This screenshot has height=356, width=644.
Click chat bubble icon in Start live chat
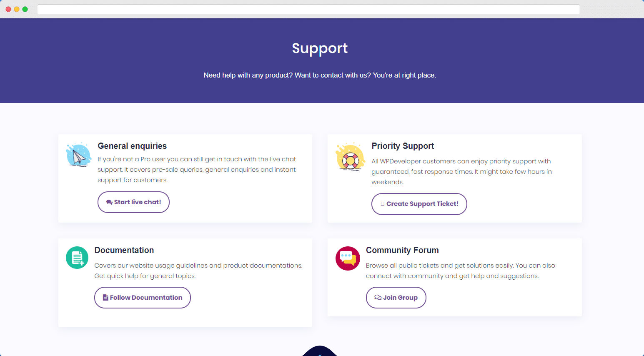coord(109,202)
